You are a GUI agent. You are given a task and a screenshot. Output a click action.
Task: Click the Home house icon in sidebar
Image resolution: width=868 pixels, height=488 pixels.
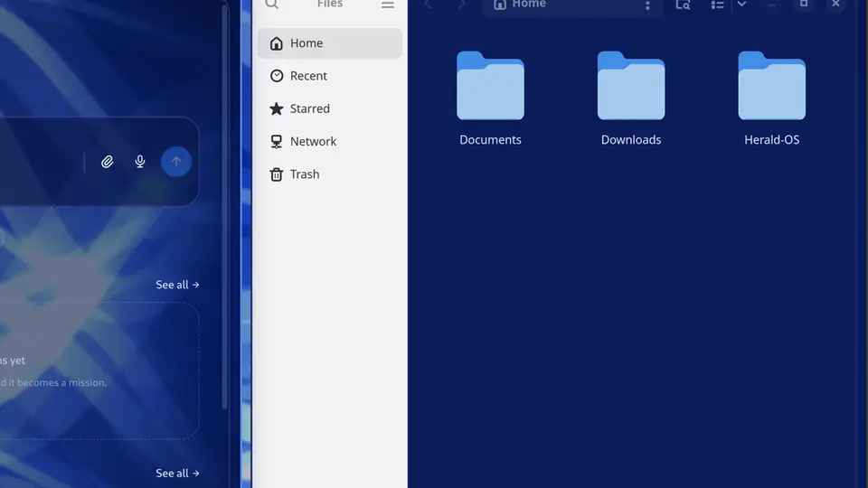(x=277, y=43)
